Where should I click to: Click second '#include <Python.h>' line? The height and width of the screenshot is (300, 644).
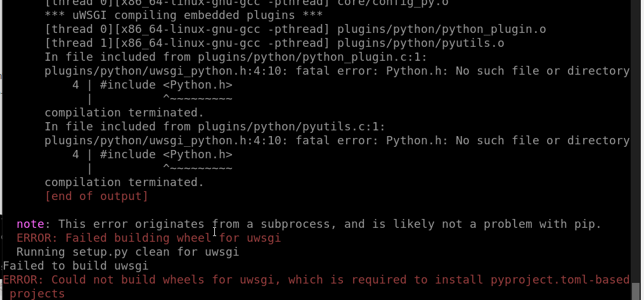tap(152, 155)
